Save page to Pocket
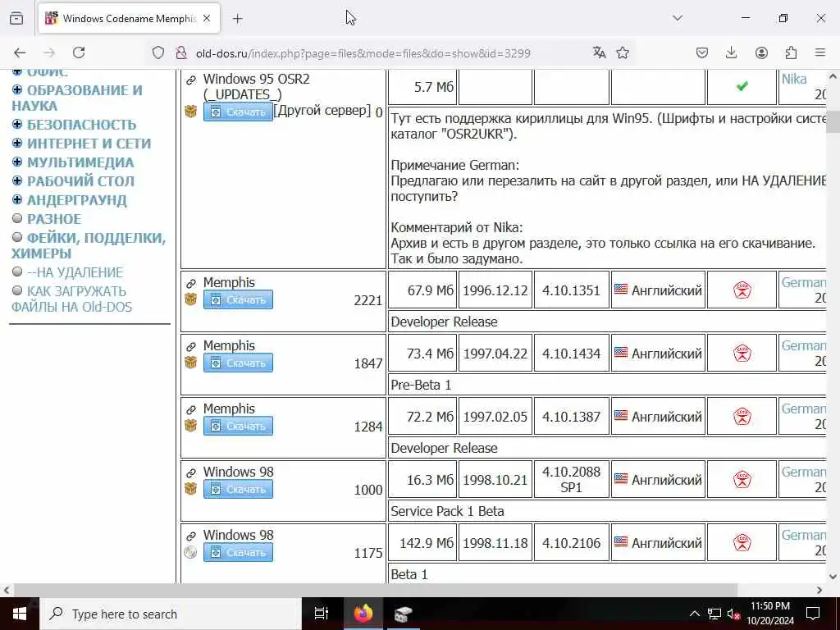 [x=702, y=52]
